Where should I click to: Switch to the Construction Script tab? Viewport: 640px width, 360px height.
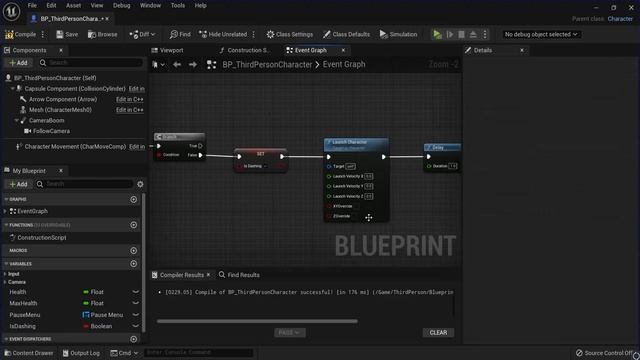pos(245,51)
